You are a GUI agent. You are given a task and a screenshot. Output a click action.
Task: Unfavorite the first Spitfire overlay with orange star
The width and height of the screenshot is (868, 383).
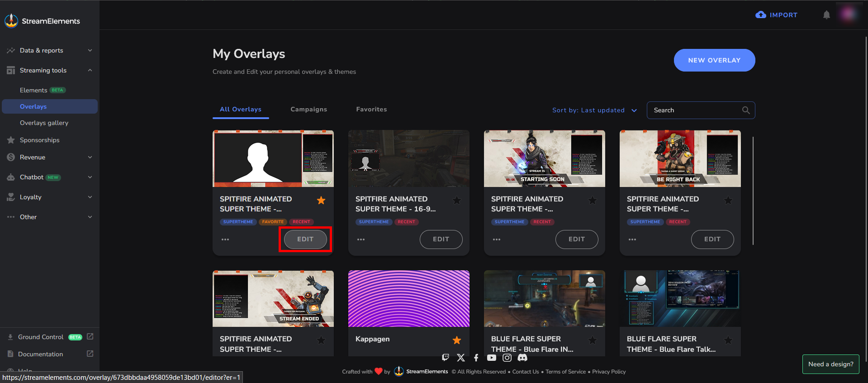coord(321,200)
